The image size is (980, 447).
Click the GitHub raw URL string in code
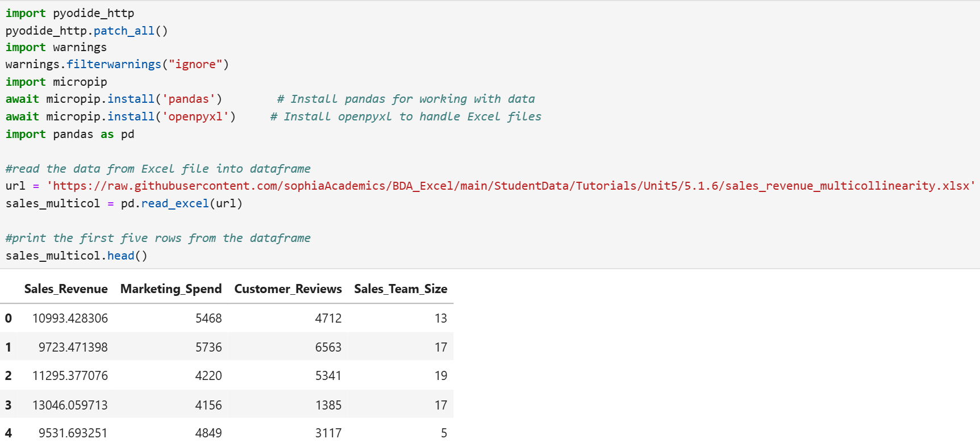[511, 186]
